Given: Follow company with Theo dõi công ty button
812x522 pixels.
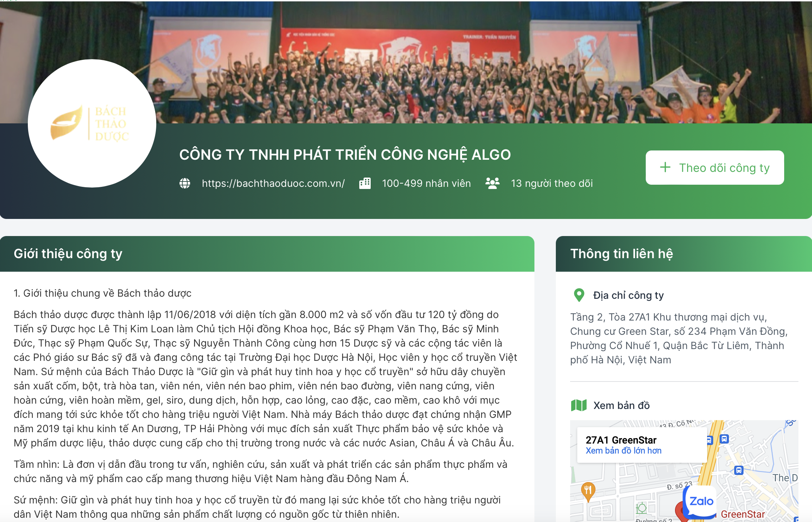Looking at the screenshot, I should point(715,168).
